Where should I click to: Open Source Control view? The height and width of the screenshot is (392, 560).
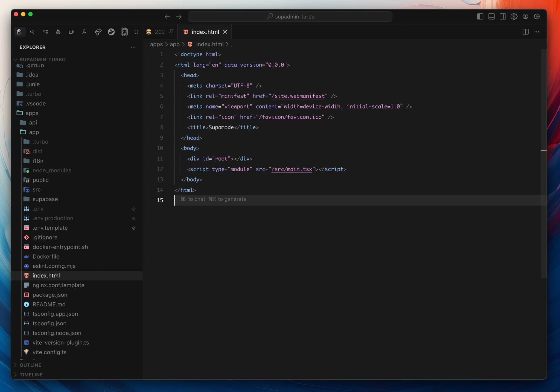pos(45,32)
